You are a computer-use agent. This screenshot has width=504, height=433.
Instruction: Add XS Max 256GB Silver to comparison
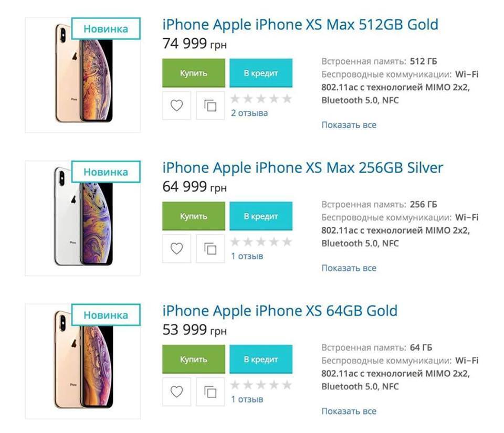click(211, 249)
